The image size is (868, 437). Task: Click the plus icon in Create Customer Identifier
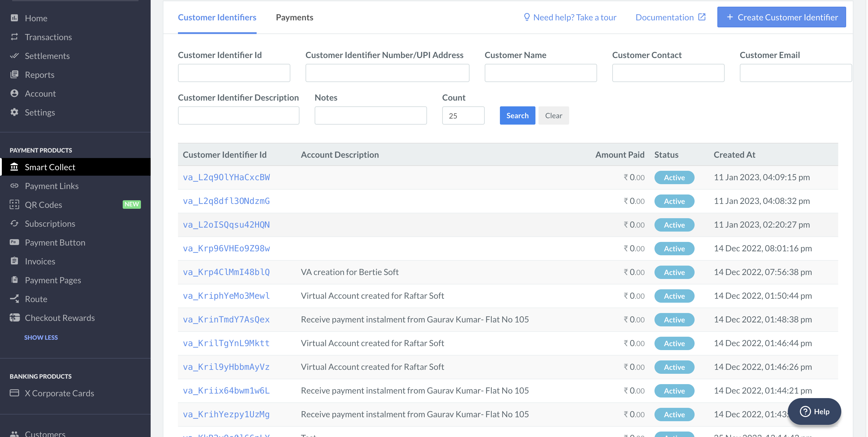730,17
